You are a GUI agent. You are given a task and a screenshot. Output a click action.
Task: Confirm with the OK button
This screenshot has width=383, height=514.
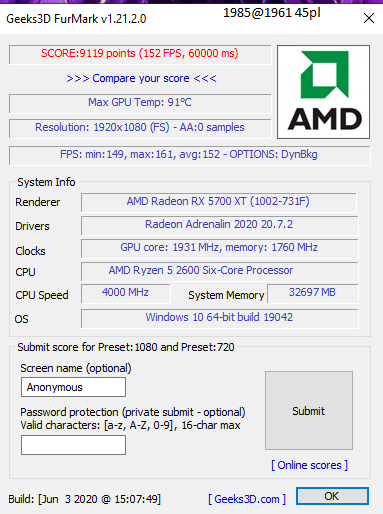[332, 496]
